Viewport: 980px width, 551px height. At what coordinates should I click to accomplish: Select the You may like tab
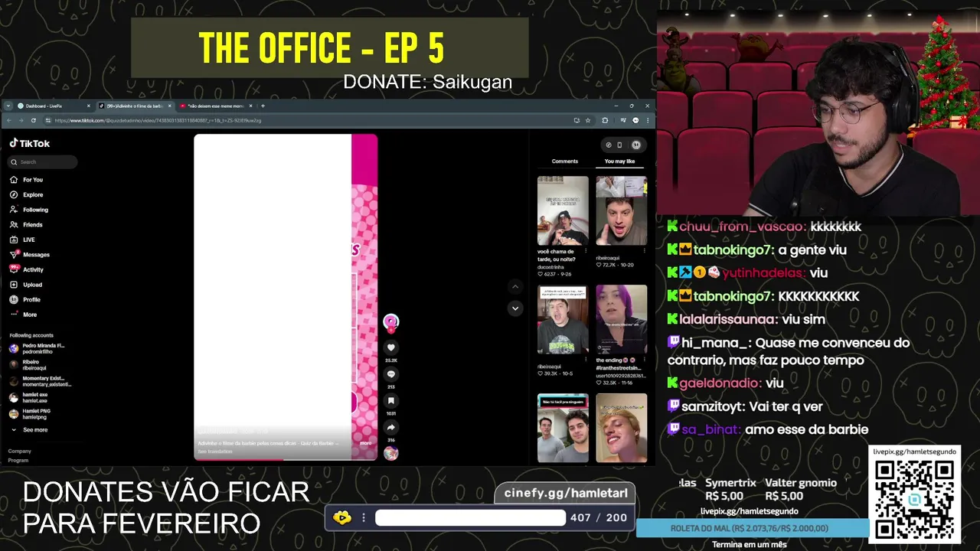click(619, 161)
